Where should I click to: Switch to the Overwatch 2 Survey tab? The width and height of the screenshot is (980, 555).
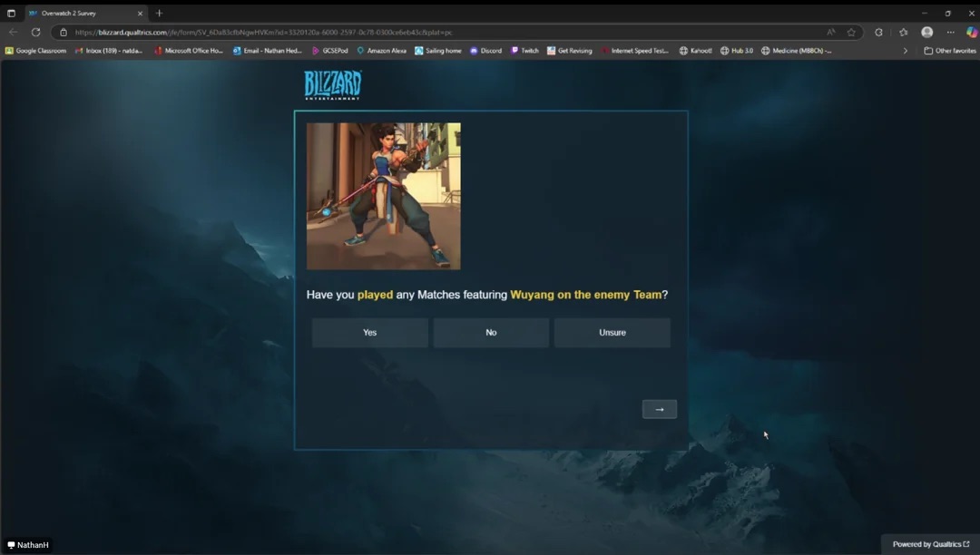pos(85,13)
